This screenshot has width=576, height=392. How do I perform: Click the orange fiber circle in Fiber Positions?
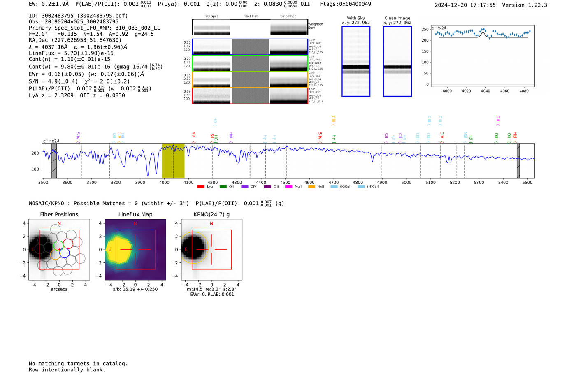tap(56, 254)
